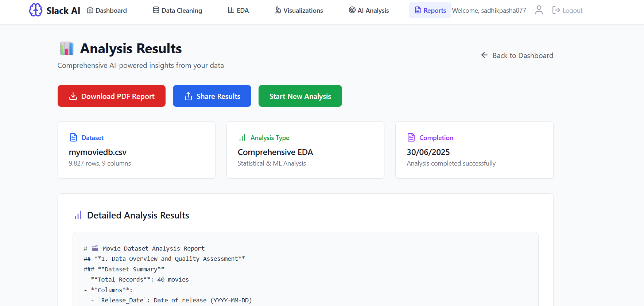Click the clapperboard emoji in the report title

click(x=95, y=248)
